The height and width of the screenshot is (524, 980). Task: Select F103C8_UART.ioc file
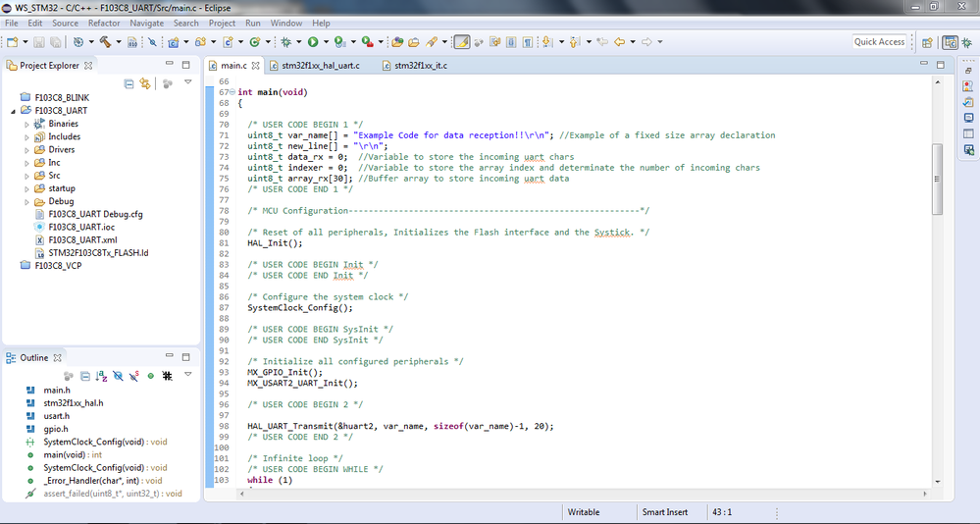tap(81, 227)
